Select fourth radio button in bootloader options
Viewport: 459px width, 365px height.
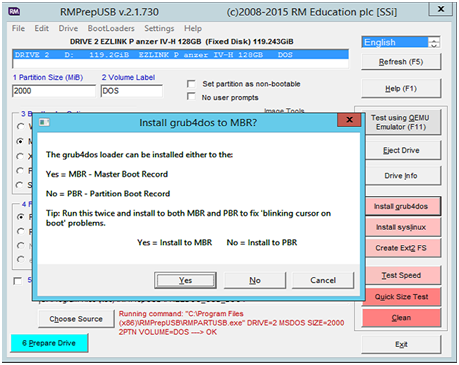coord(20,170)
